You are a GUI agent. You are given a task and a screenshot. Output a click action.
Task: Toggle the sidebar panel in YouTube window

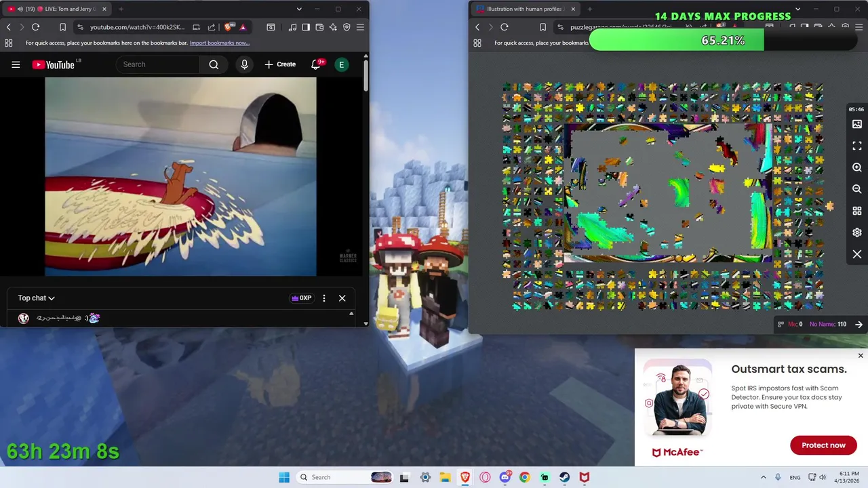click(306, 27)
